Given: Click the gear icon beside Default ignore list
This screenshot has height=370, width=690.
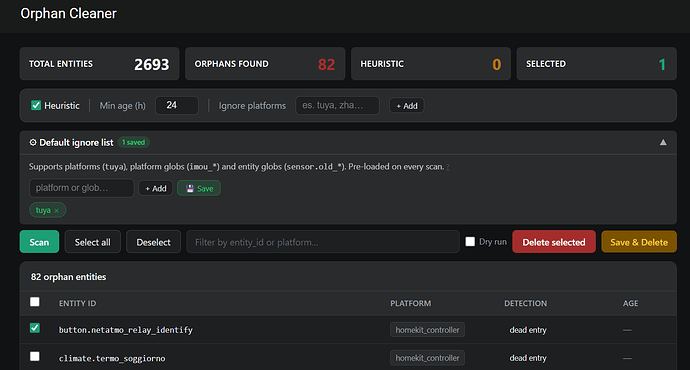Looking at the screenshot, I should tap(33, 143).
